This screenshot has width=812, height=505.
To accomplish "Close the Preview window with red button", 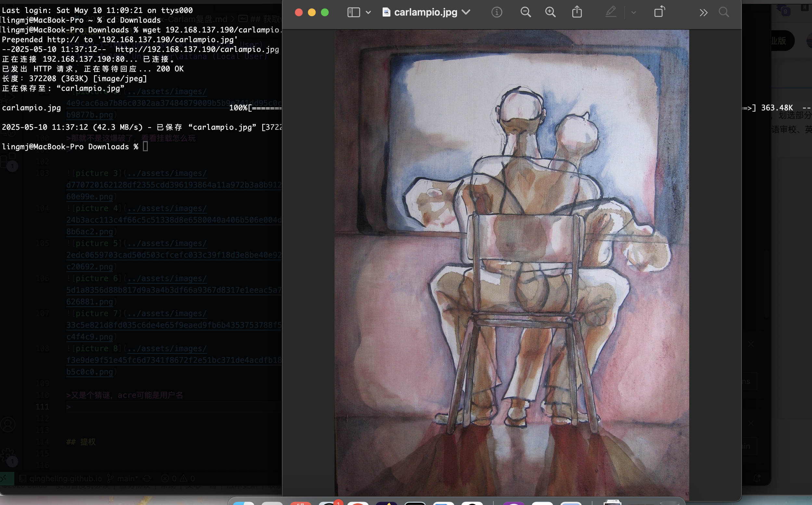I will point(299,12).
